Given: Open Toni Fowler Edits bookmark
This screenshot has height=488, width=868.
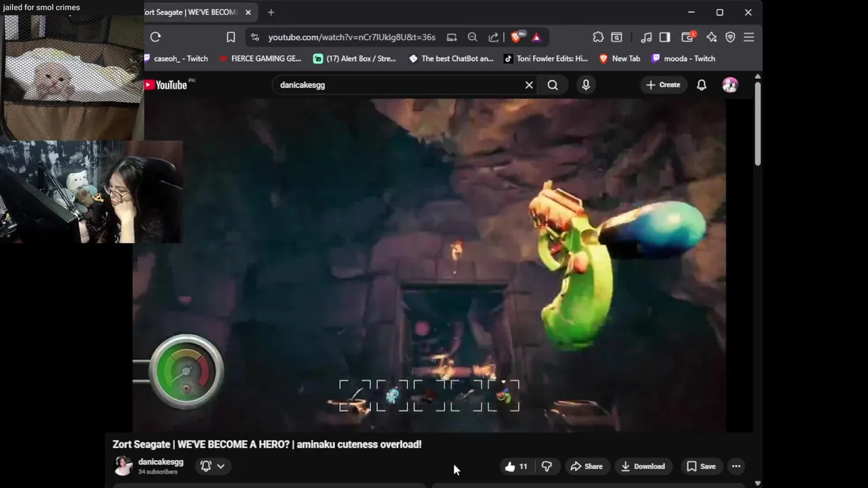Looking at the screenshot, I should (x=546, y=58).
